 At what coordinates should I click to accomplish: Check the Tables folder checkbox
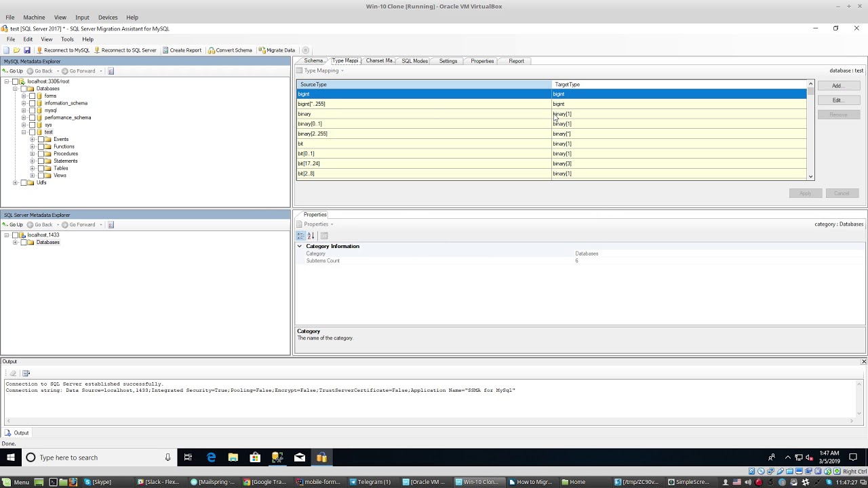41,168
